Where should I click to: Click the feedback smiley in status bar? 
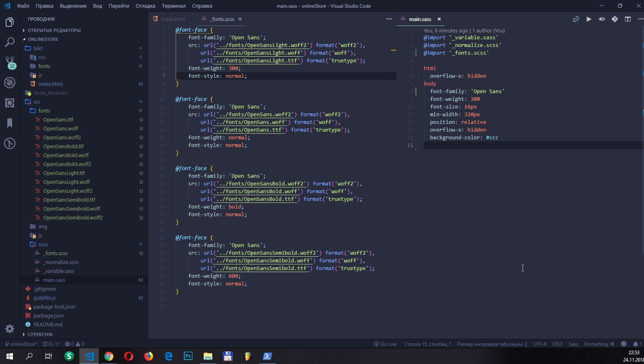[x=624, y=344]
